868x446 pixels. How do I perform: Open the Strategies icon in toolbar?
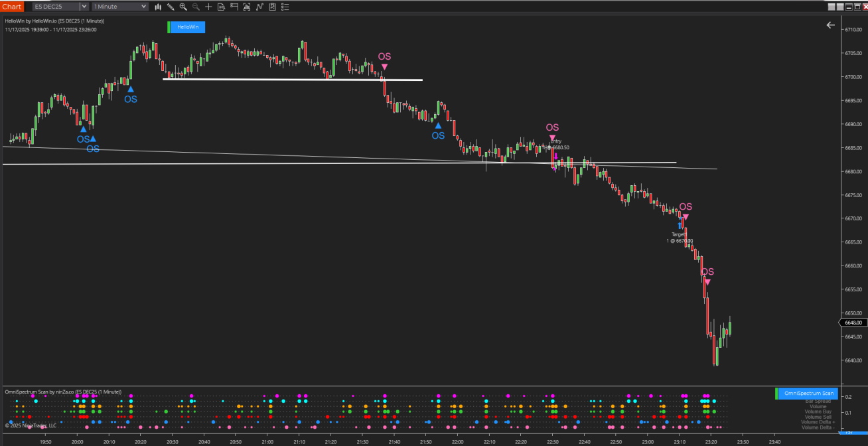click(259, 7)
